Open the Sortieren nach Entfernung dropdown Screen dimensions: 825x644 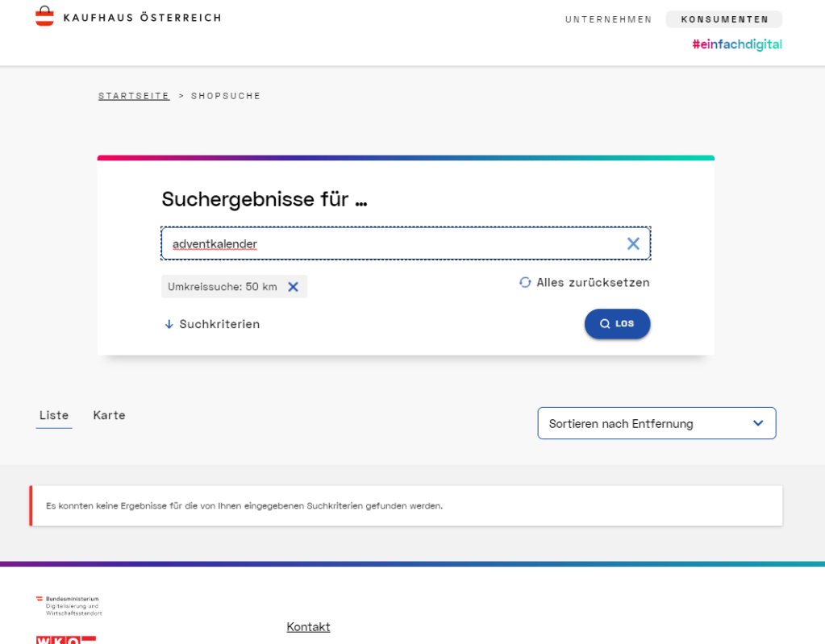click(x=645, y=423)
